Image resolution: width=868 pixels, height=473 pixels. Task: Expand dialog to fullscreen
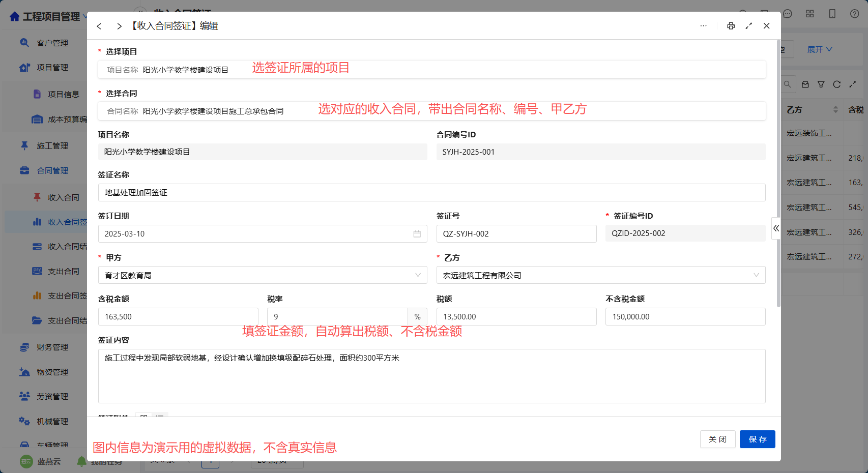tap(748, 26)
